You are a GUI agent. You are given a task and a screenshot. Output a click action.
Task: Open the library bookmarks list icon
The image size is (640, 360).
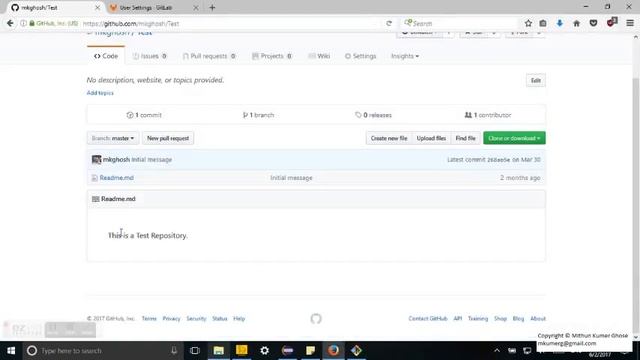coord(543,23)
